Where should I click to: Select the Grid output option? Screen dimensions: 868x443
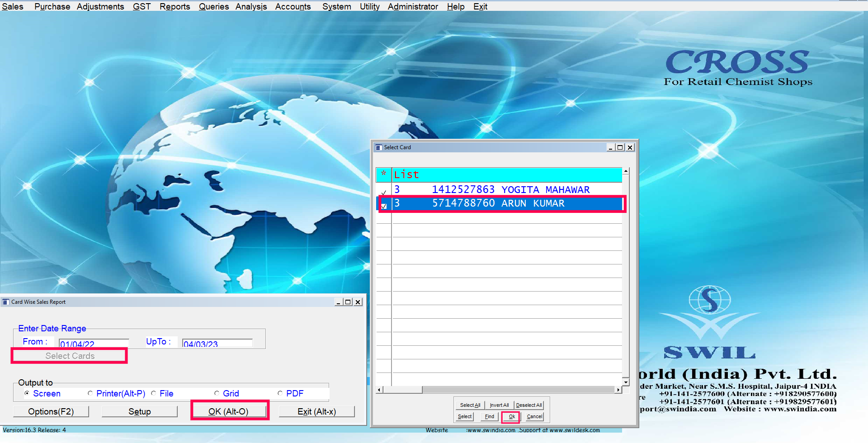point(227,393)
